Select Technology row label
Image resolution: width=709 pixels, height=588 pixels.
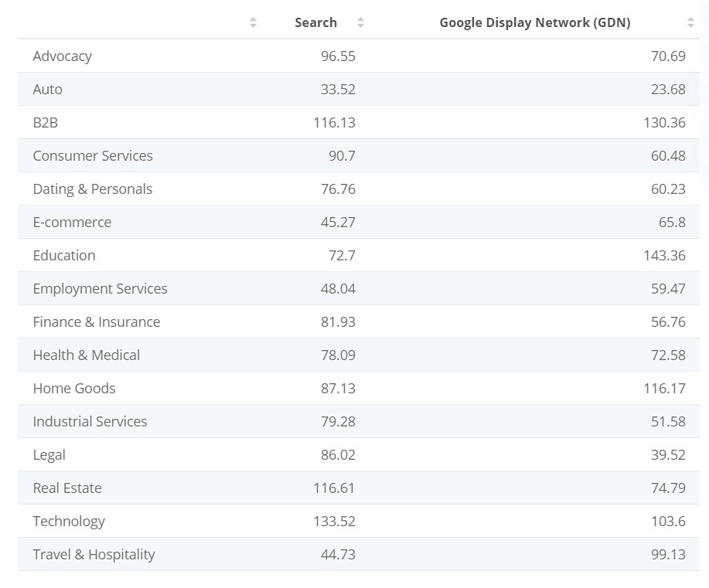(69, 521)
